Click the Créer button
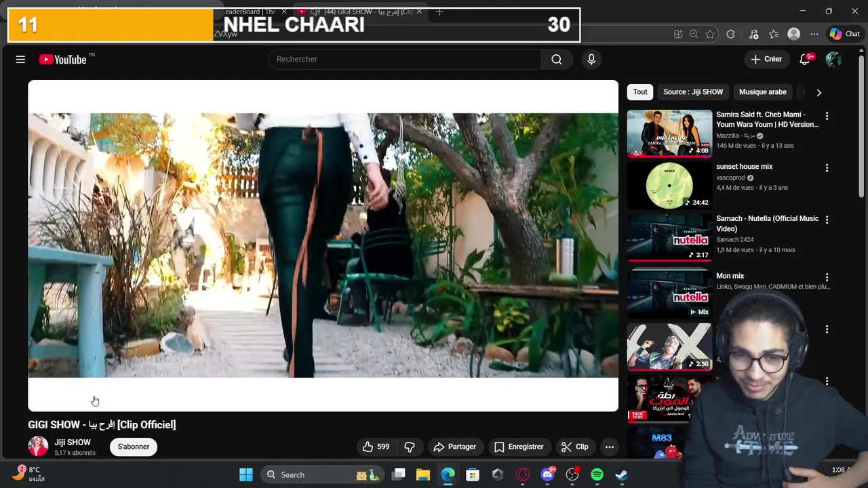This screenshot has width=868, height=488. 766,60
